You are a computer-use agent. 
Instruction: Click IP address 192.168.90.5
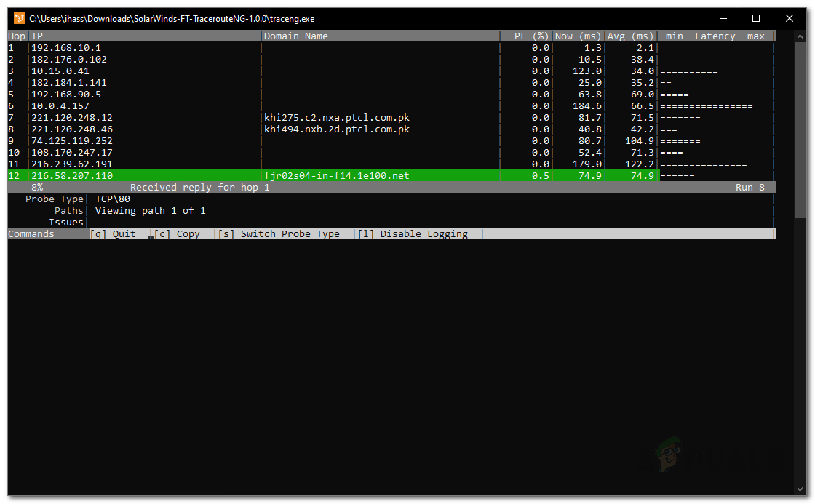click(66, 95)
